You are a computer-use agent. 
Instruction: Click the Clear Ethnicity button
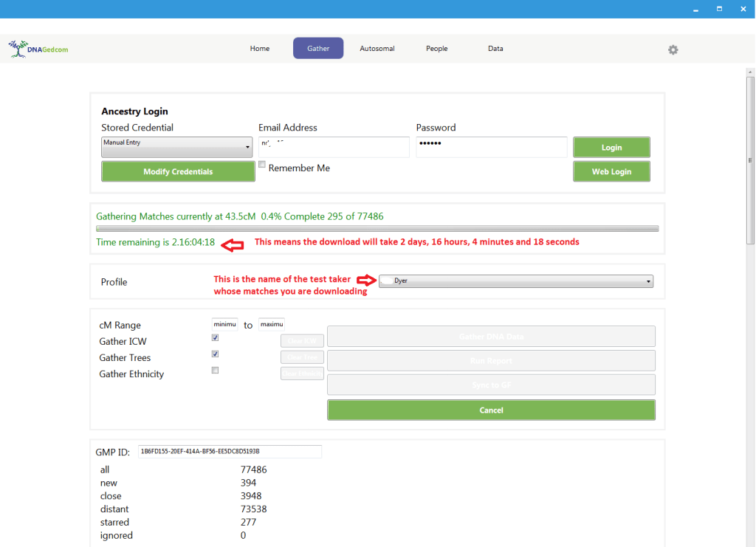tap(302, 374)
